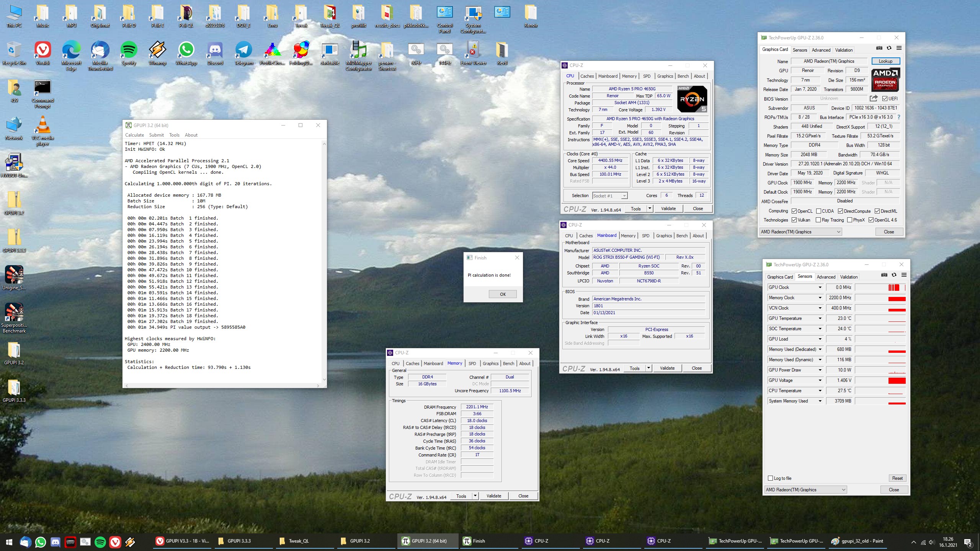Open Microsoft Edge desktop shortcut
980x551 pixels.
tap(72, 55)
